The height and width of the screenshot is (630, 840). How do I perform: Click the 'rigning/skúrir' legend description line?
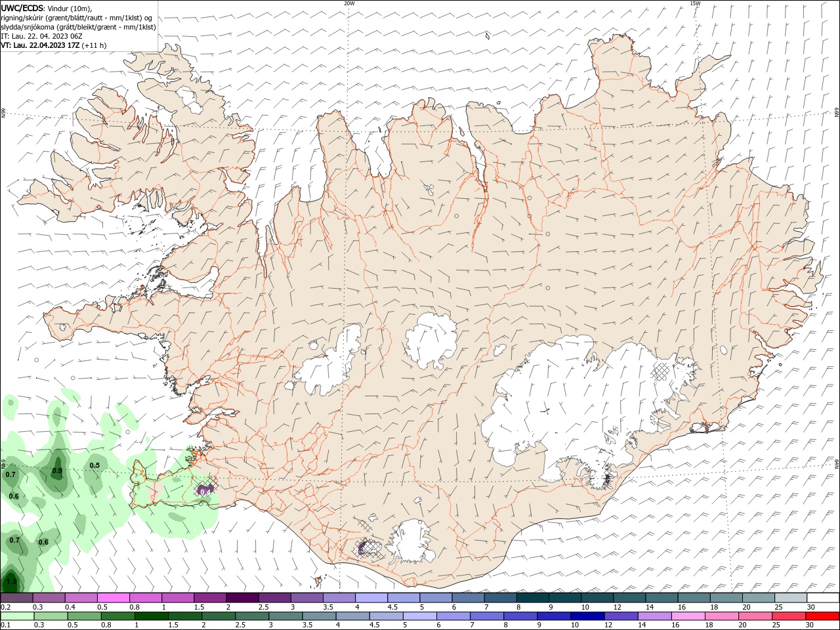77,18
